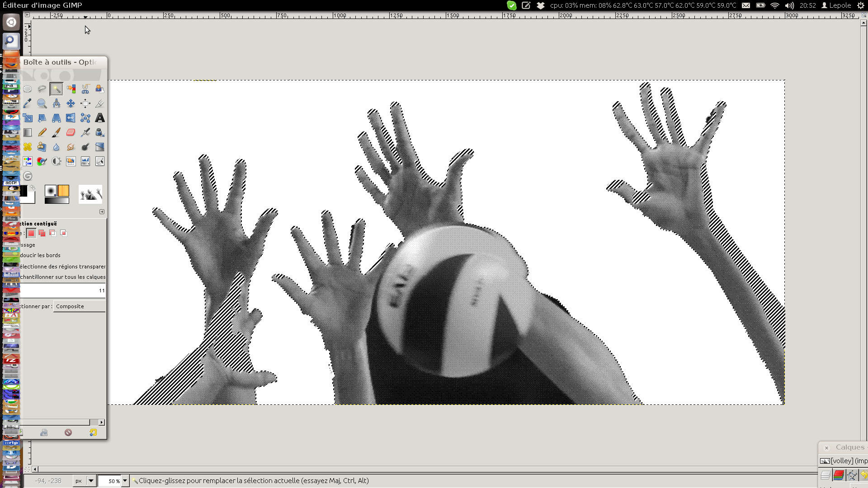Select the Move tool

click(x=71, y=103)
